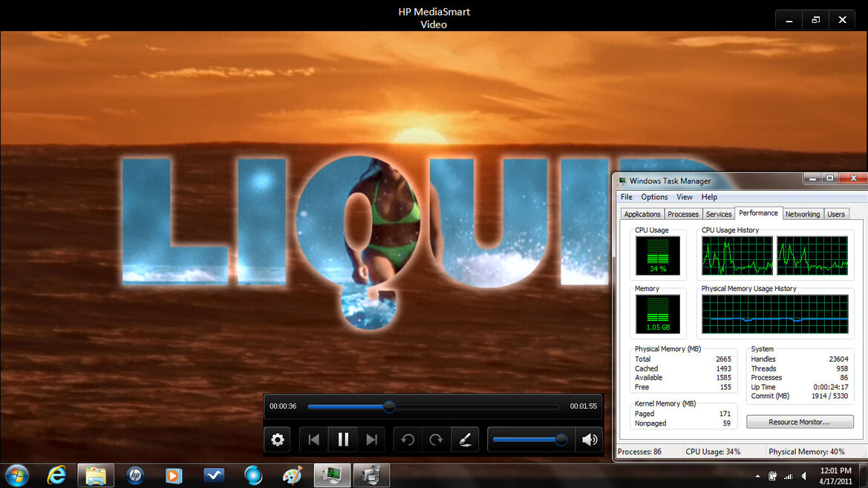Show hidden system tray icons
This screenshot has height=488, width=868.
757,476
